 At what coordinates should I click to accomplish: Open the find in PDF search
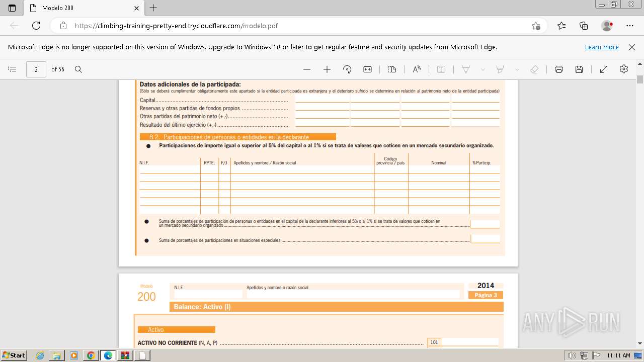(x=78, y=69)
